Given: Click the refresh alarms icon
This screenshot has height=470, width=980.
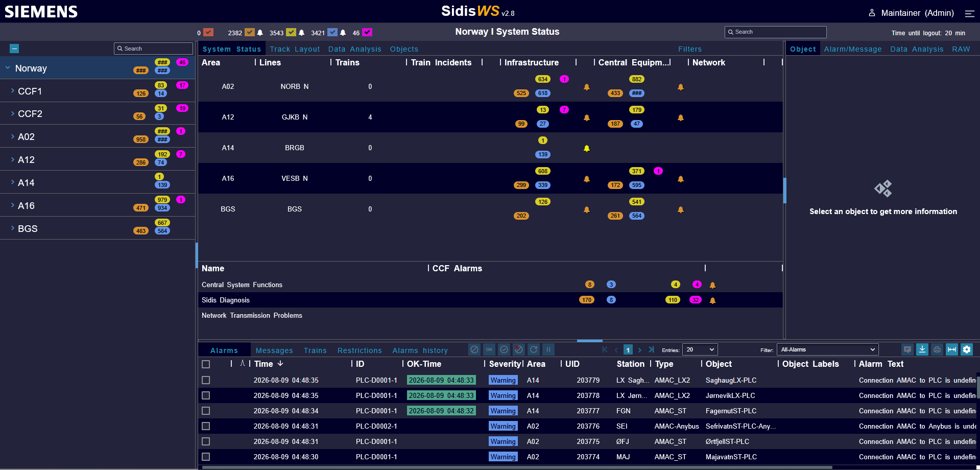Looking at the screenshot, I should (x=534, y=349).
